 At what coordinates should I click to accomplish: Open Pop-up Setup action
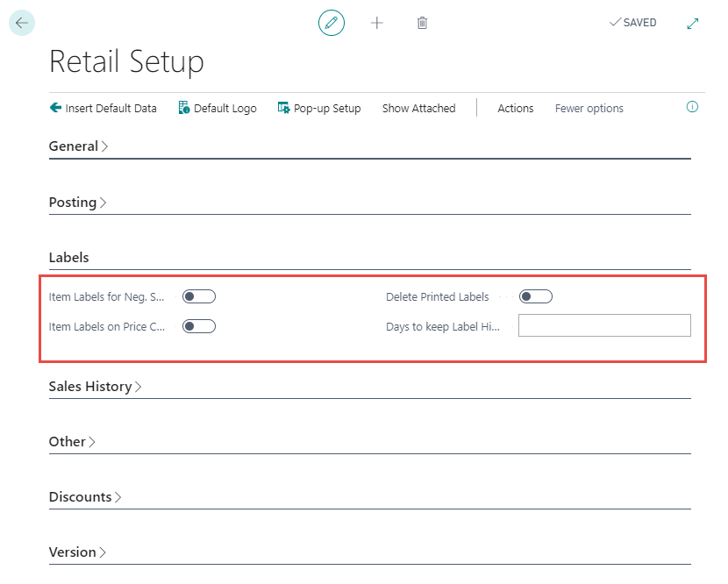(319, 108)
